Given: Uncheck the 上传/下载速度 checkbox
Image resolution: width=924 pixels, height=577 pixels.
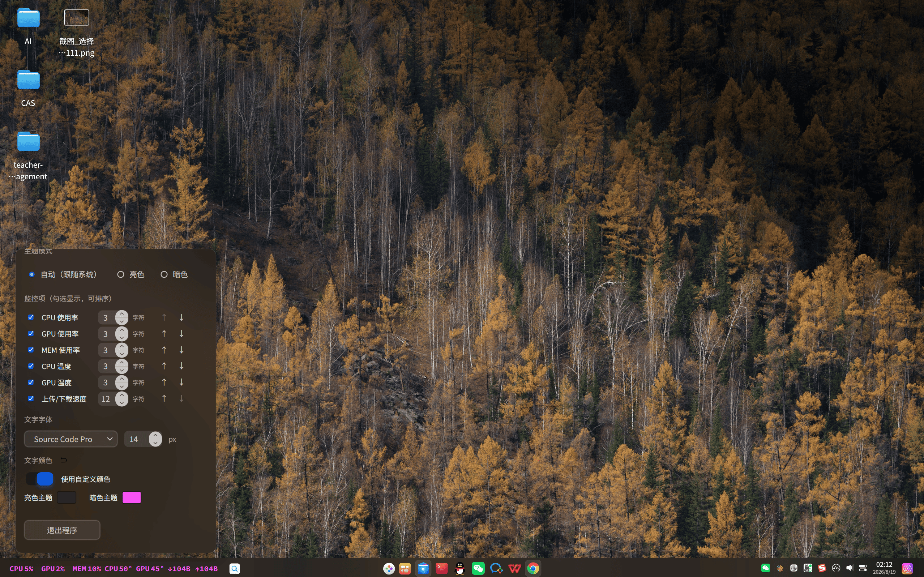Looking at the screenshot, I should click(31, 398).
